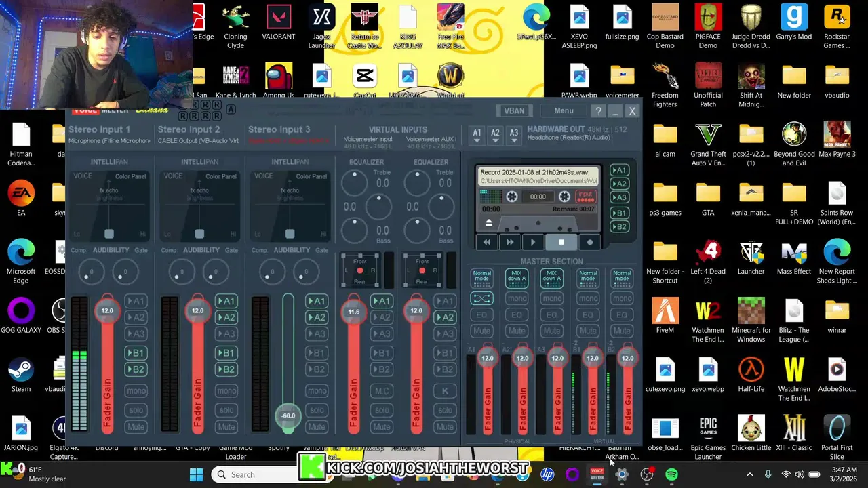Click Stereo Input 1 Intellipan slider handle
The image size is (868, 488).
tap(109, 234)
